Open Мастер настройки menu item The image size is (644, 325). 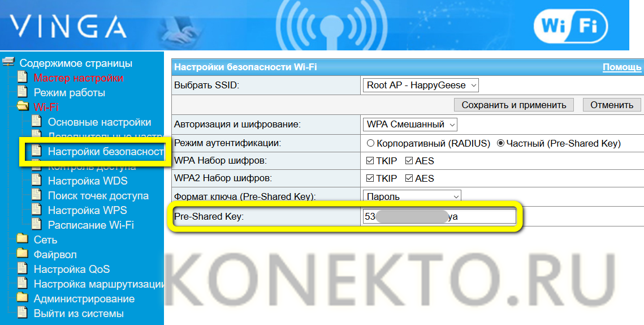79,78
